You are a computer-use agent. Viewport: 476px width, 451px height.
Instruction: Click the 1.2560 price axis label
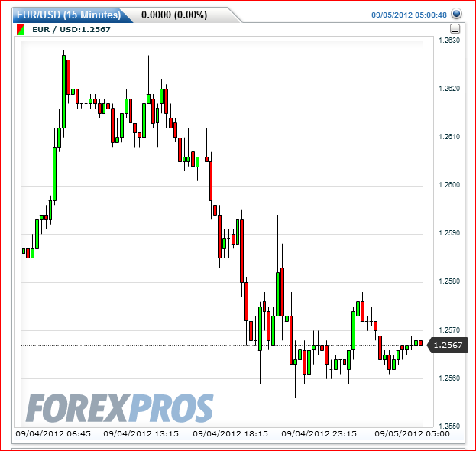pos(449,378)
